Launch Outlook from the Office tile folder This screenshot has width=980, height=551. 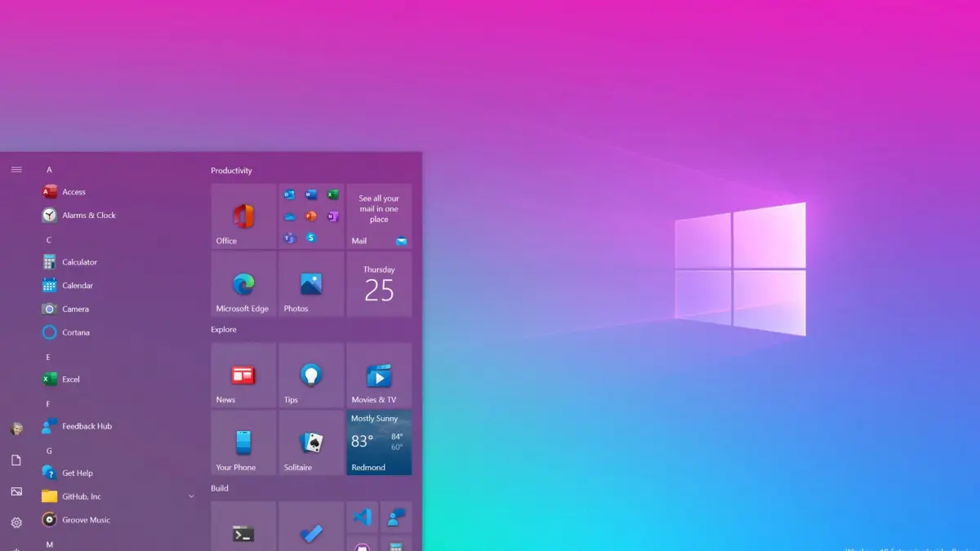pos(289,194)
